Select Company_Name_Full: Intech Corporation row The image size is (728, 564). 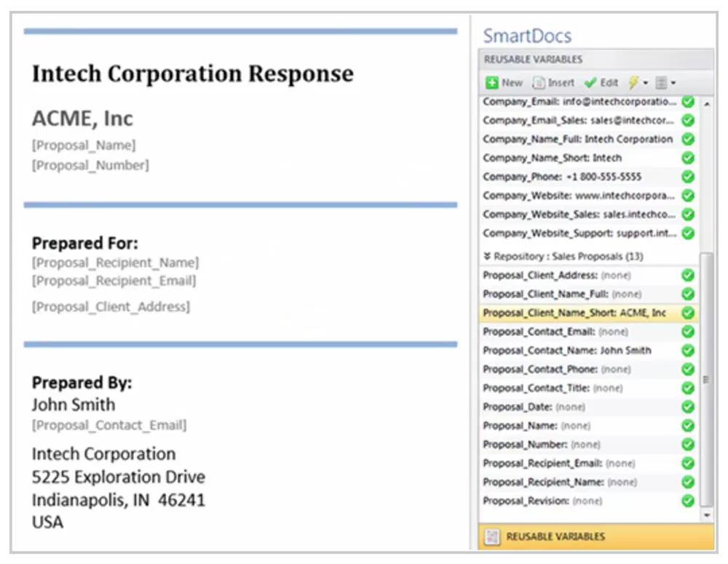tap(588, 139)
